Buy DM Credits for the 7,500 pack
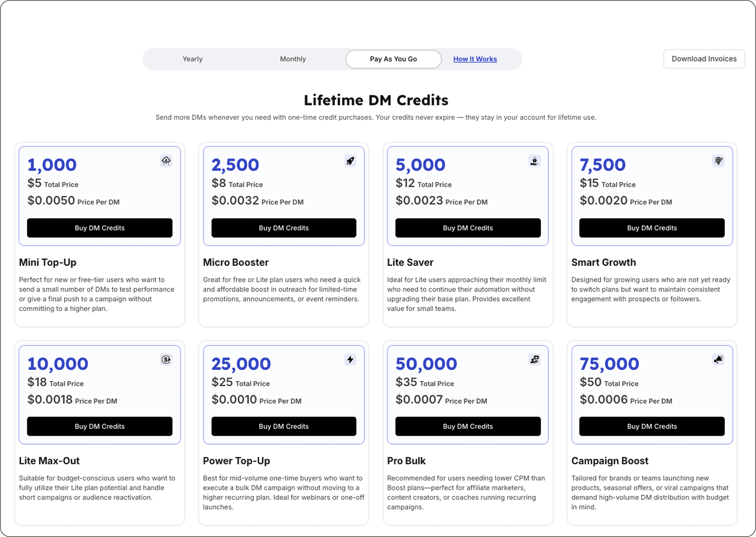This screenshot has height=537, width=756. 652,228
